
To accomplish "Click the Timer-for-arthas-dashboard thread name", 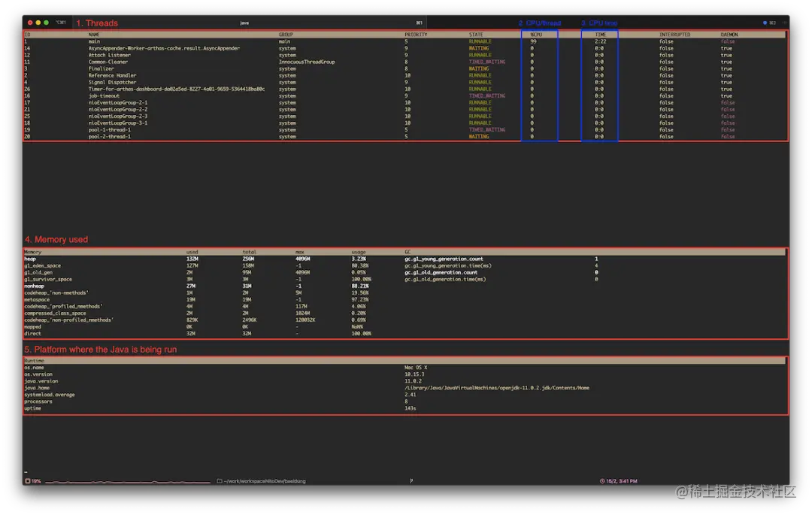I will [176, 89].
